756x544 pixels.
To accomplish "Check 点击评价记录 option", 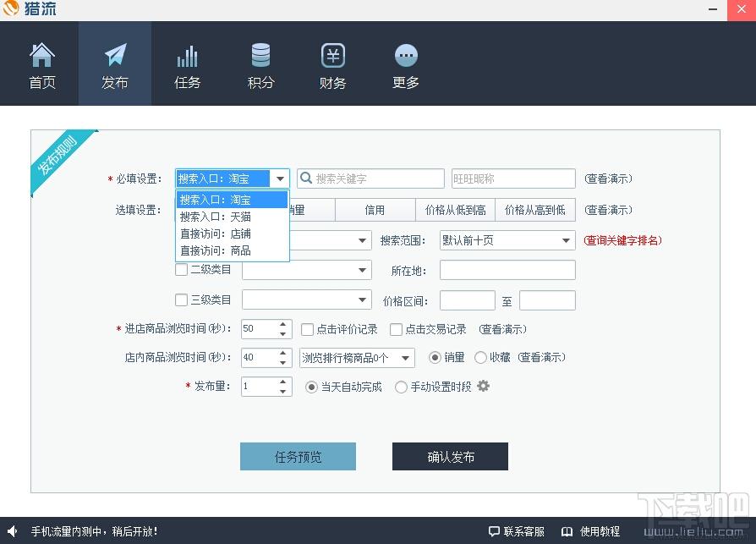I will tap(307, 329).
